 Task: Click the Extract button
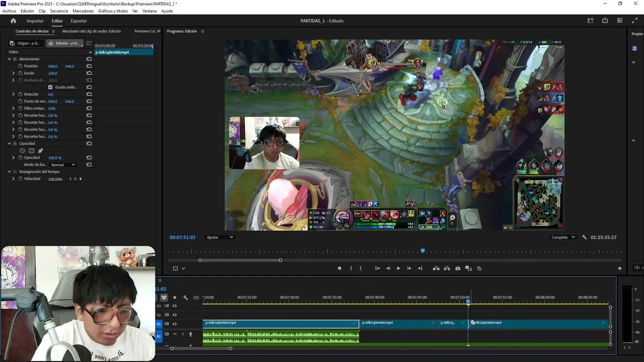point(447,268)
